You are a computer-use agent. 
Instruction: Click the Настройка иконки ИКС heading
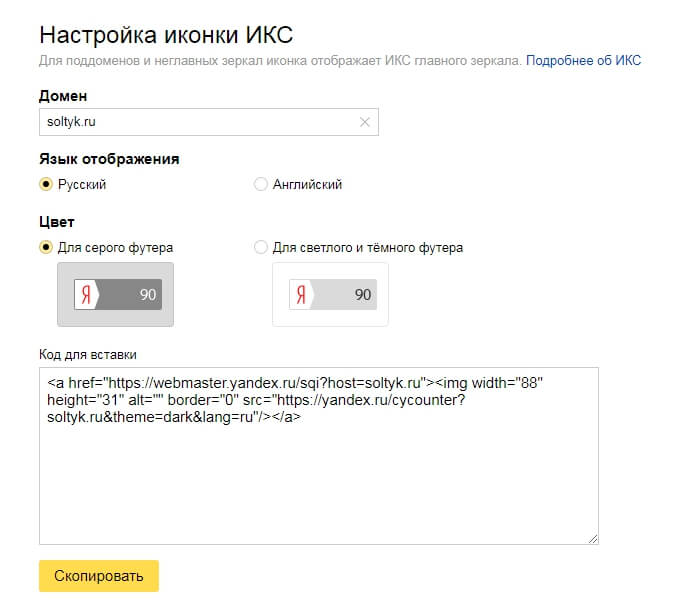(166, 35)
